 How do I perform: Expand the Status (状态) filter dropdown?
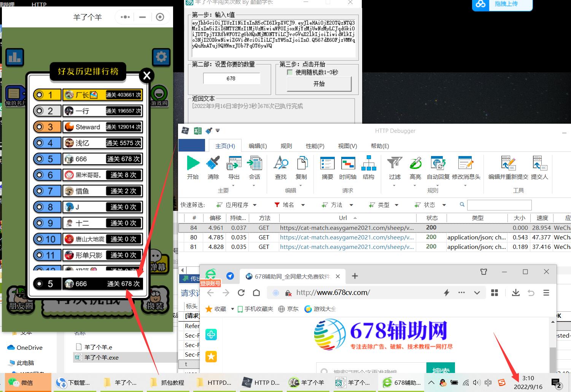click(x=444, y=205)
